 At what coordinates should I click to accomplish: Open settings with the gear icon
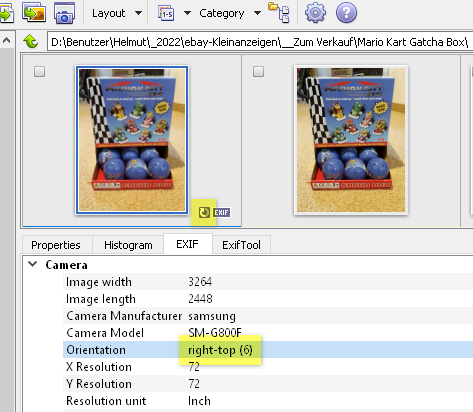[x=315, y=13]
